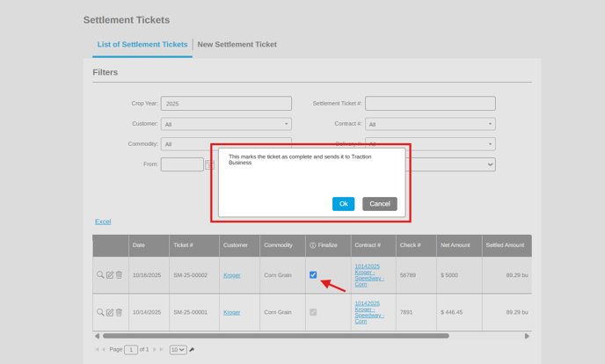This screenshot has width=605, height=364.
Task: Click the edit pencil icon for ticket SM-25-00001
Action: point(110,312)
